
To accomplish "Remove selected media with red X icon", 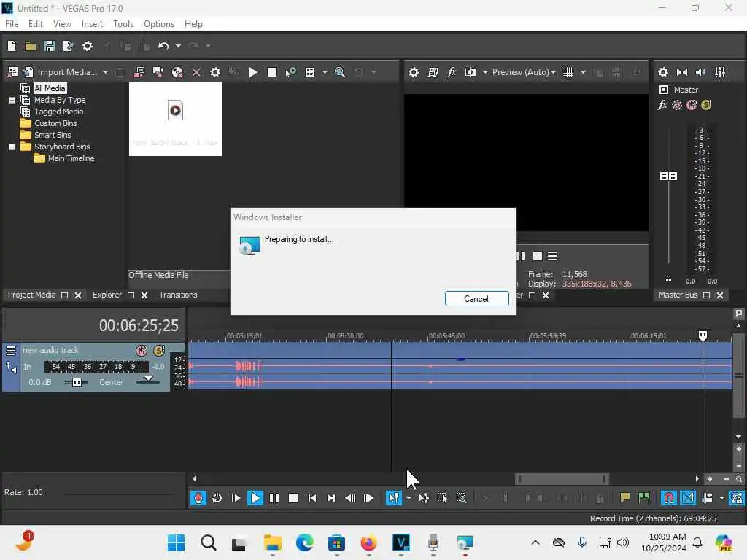I will [196, 72].
